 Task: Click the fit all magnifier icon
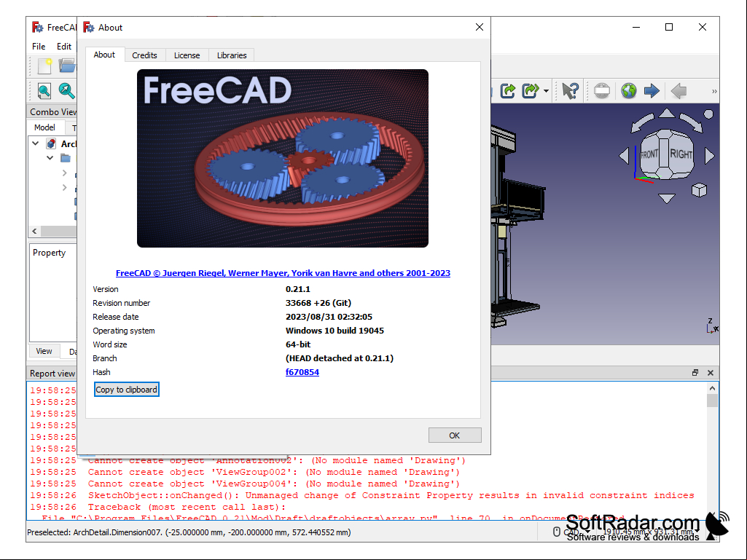click(44, 90)
